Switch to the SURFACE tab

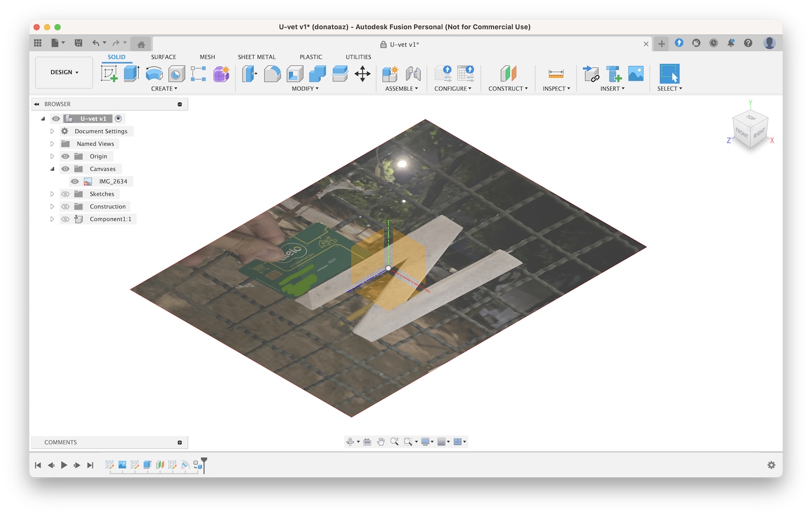click(163, 57)
